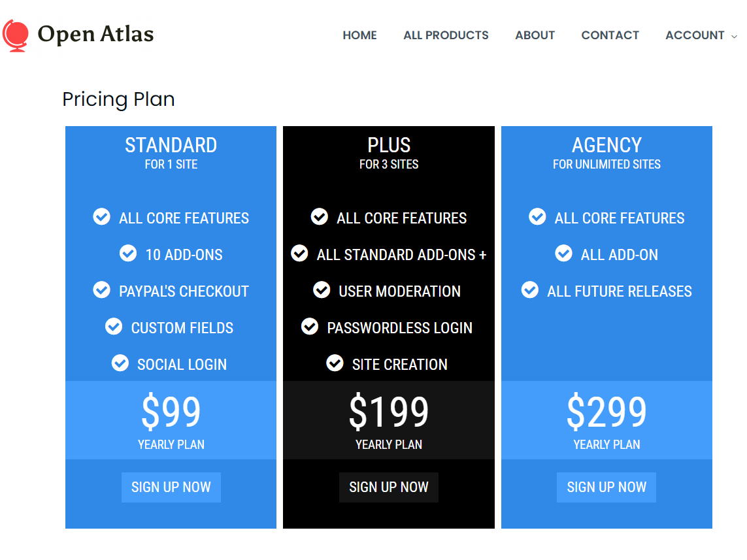
Task: Sign up for the Plus plan
Action: [x=389, y=487]
